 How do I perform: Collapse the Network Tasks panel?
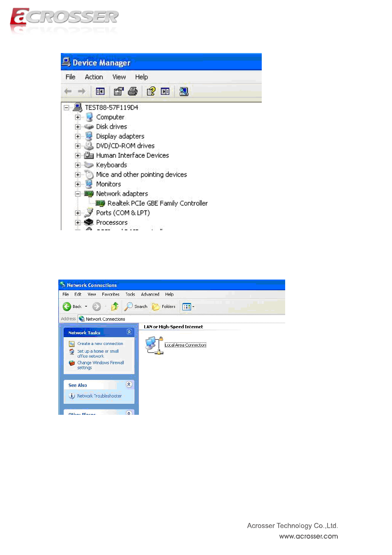click(129, 332)
